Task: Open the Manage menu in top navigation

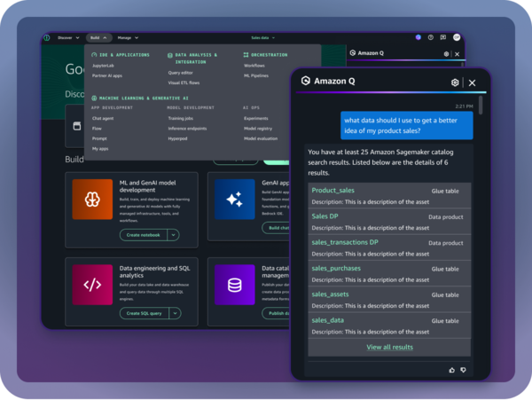Action: (129, 38)
